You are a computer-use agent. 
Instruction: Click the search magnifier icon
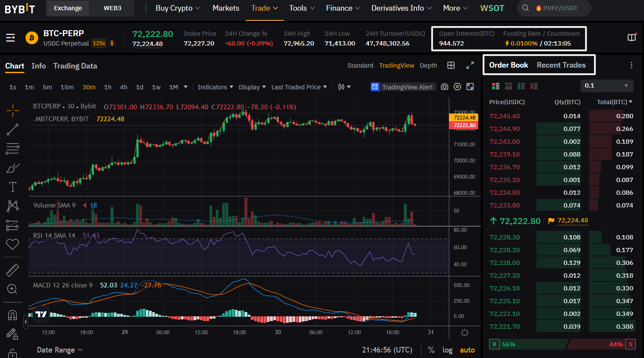[525, 8]
